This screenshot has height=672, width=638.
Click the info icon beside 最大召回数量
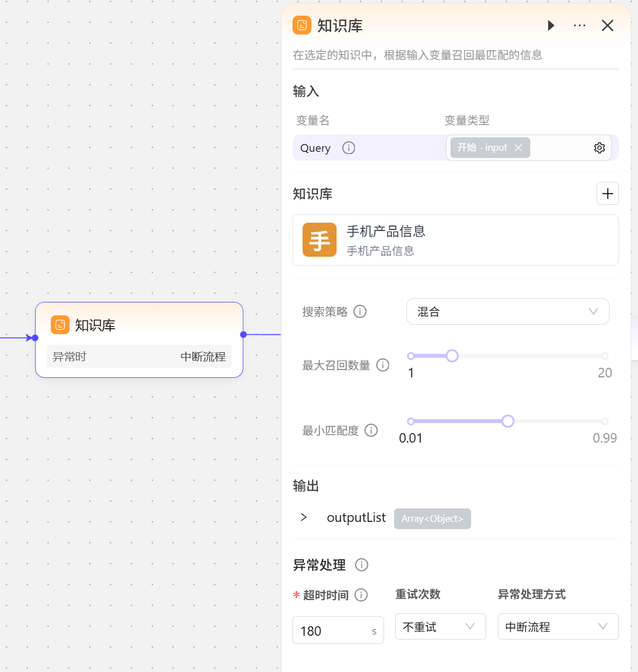383,365
